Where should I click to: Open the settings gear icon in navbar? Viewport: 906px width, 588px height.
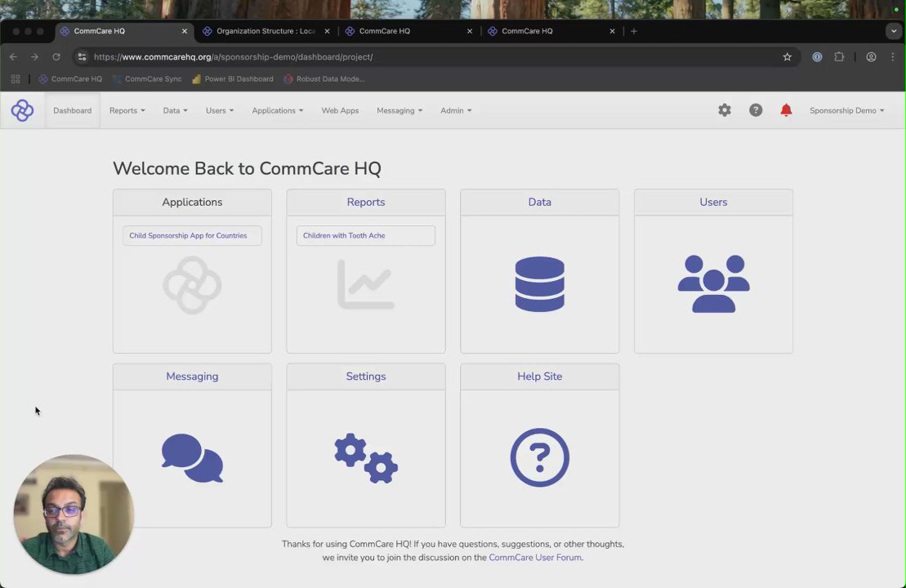coord(725,109)
